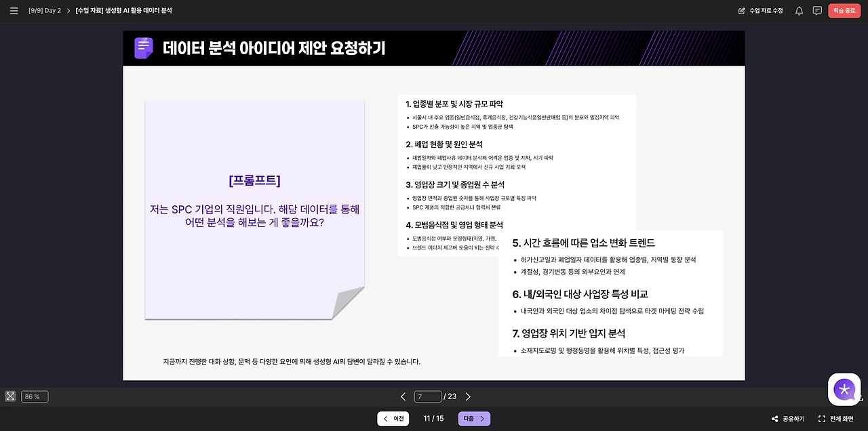Viewport: 868px width, 431px height.
Task: Click heading 4. 모범음식점 및 영업 형태 분석
Action: [x=454, y=225]
